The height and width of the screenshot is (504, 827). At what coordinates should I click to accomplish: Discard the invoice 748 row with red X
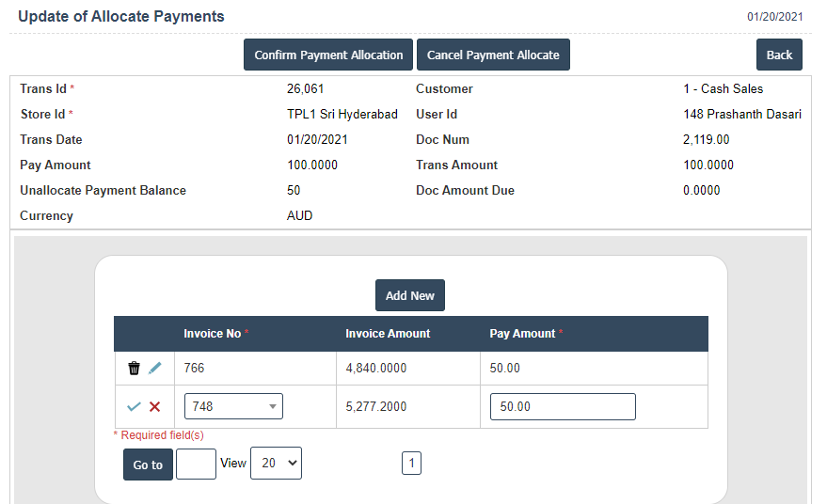(x=155, y=407)
